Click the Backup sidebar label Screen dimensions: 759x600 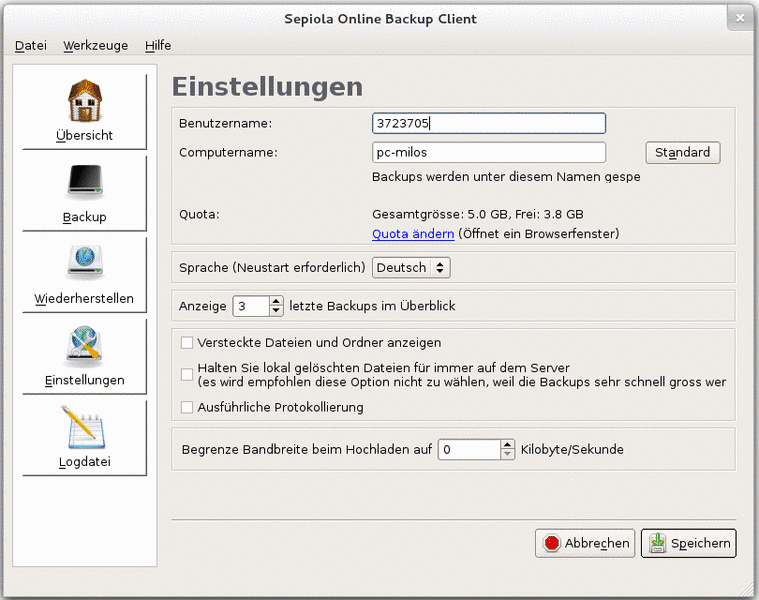[84, 217]
